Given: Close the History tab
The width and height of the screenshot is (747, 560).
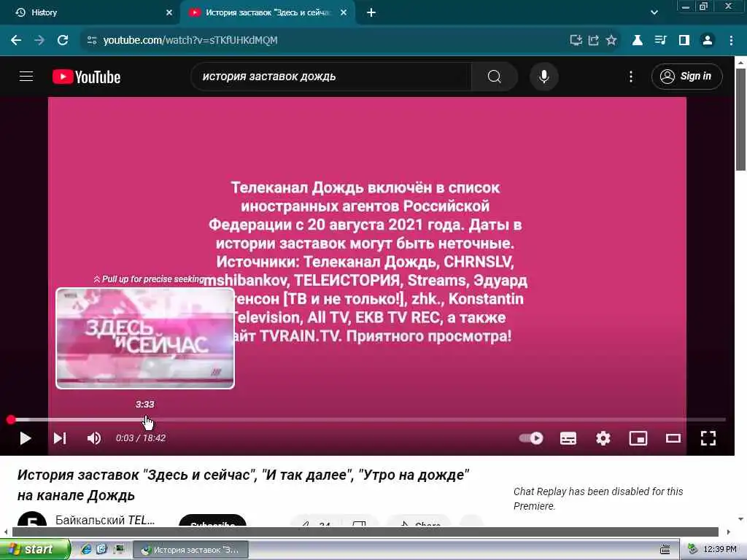Looking at the screenshot, I should coord(169,12).
